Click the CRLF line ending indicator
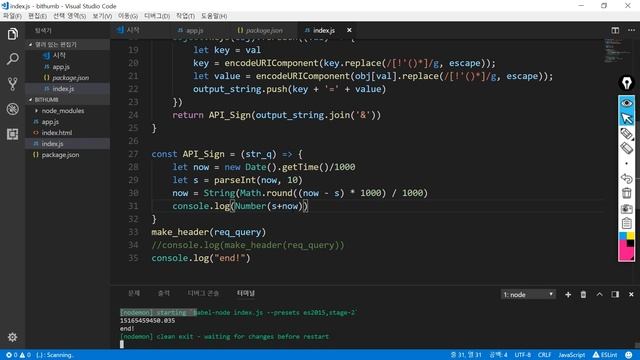The height and width of the screenshot is (360, 640). (x=544, y=355)
